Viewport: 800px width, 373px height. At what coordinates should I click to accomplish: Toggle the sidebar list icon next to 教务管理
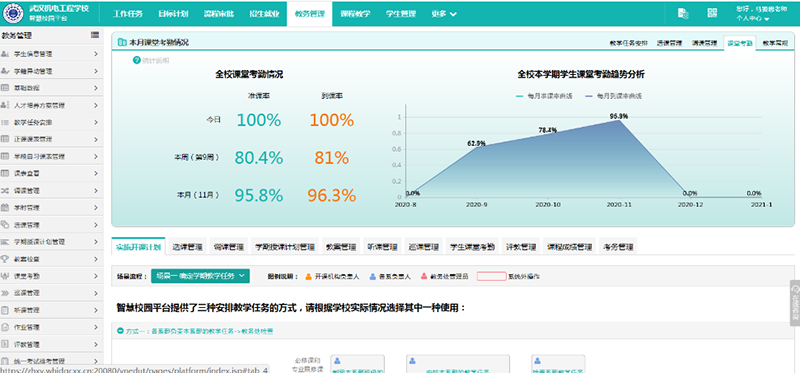coord(94,35)
